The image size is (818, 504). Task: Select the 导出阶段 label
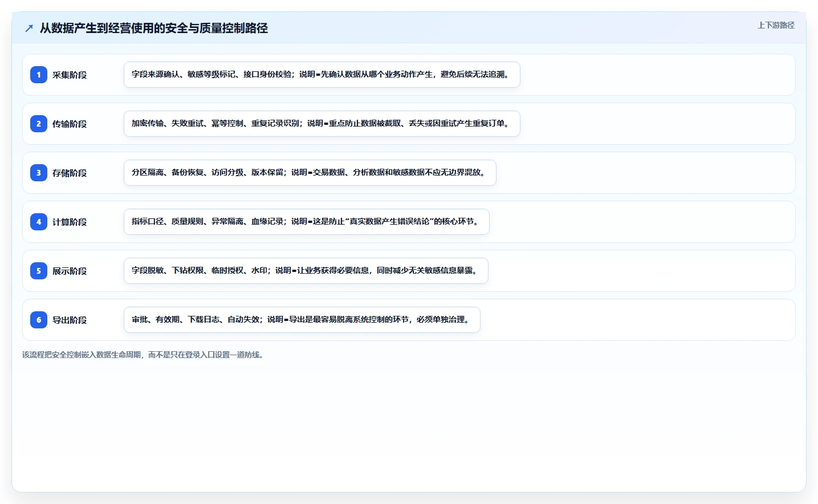70,320
